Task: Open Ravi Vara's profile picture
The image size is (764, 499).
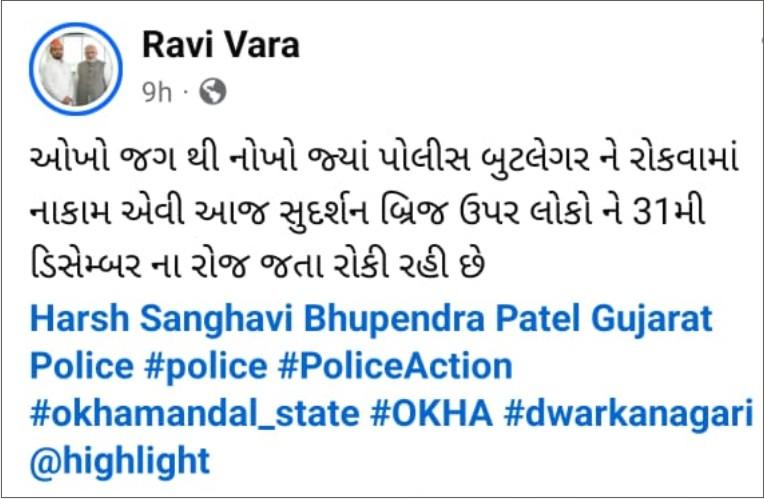Action: coord(76,69)
